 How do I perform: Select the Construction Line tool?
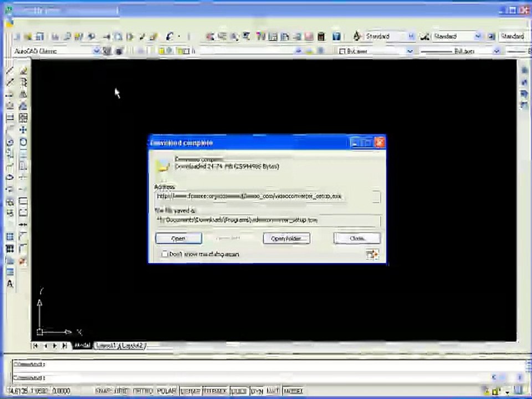(10, 83)
